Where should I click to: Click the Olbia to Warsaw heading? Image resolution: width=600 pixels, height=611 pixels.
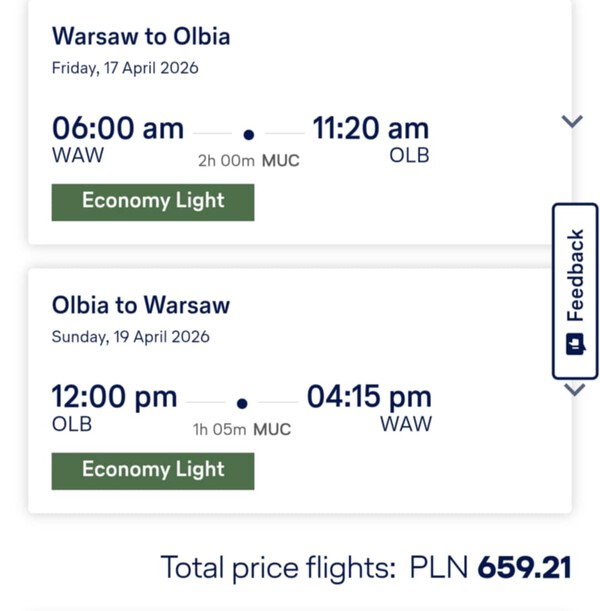click(141, 305)
